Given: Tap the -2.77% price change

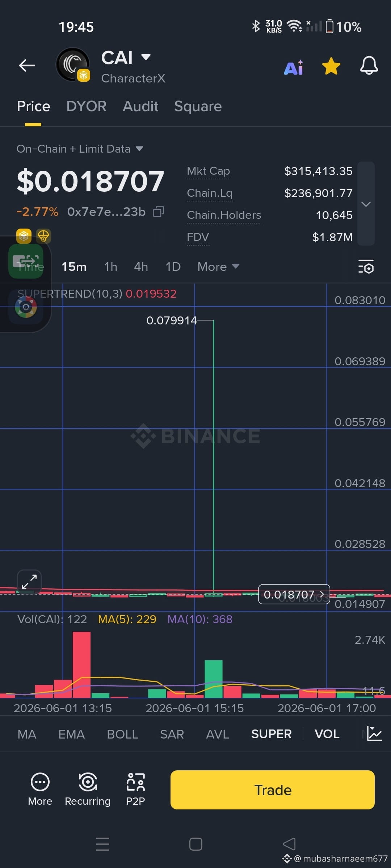Looking at the screenshot, I should [x=37, y=212].
